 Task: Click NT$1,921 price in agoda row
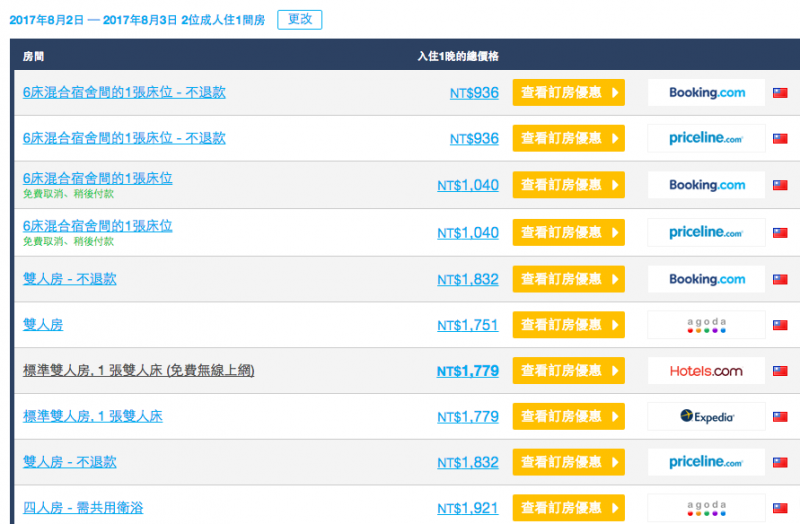pos(468,509)
